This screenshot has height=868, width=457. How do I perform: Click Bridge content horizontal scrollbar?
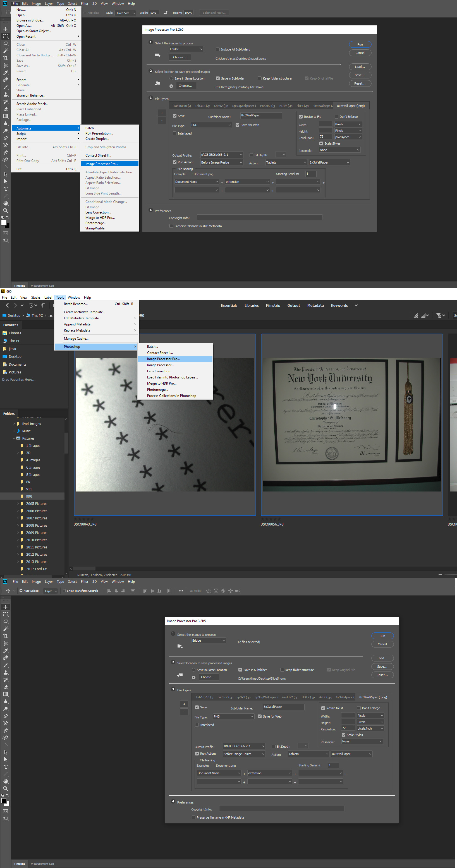[x=84, y=569]
